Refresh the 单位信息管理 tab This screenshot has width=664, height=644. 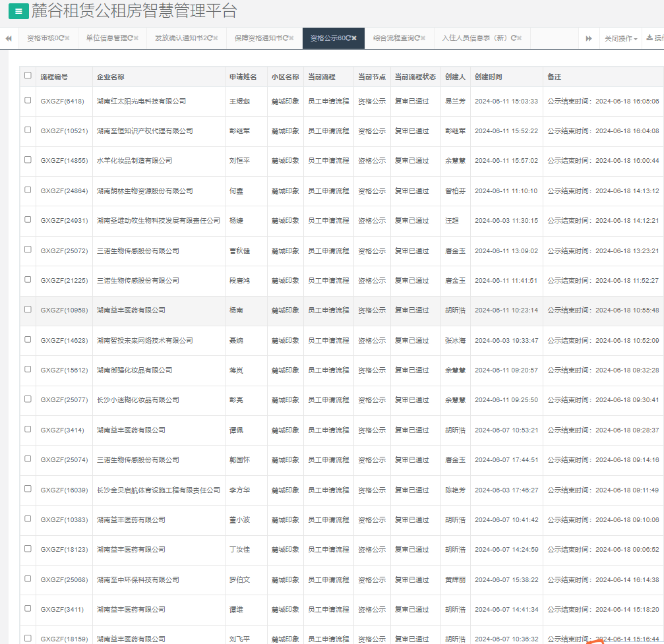[x=130, y=38]
